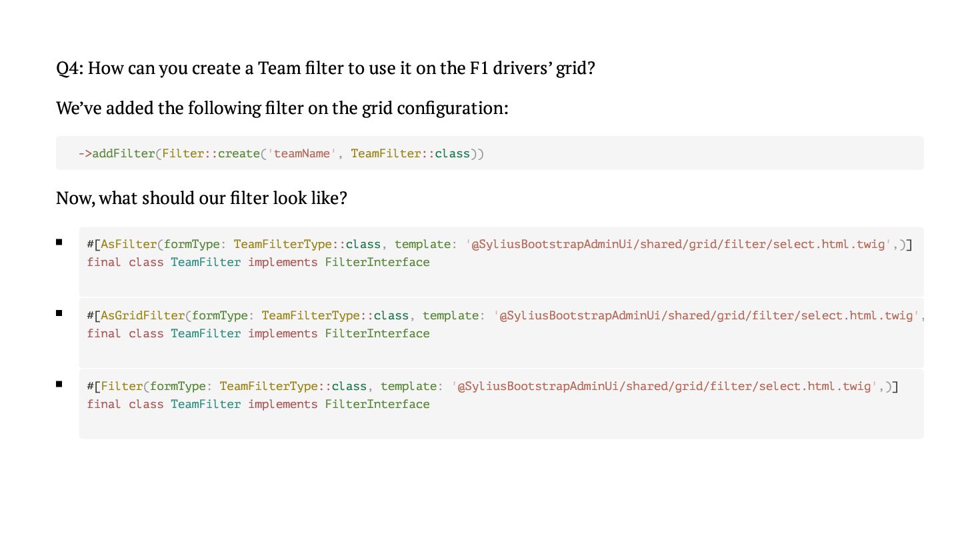This screenshot has height=552, width=980.
Task: Click the AsGridFilter attribute name
Action: 143,315
